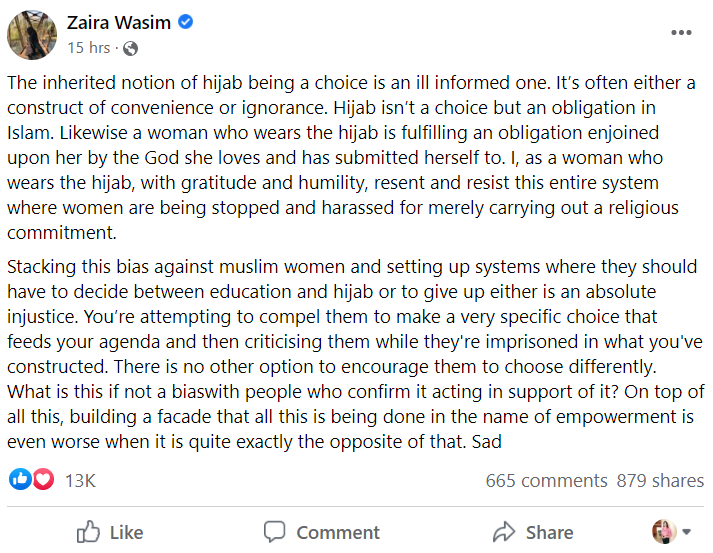This screenshot has width=713, height=553.
Task: View the 879 shares list
Action: [660, 481]
